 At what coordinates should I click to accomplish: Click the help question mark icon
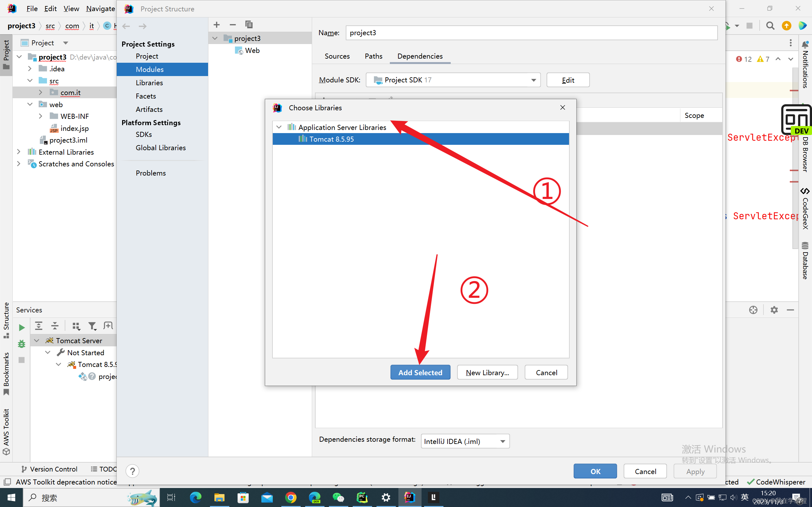click(x=133, y=471)
